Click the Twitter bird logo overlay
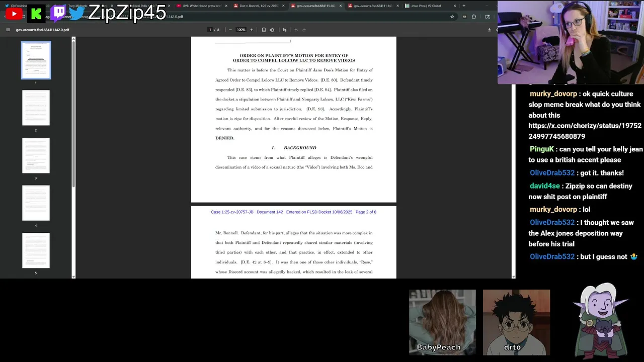The image size is (644, 362). click(x=77, y=13)
